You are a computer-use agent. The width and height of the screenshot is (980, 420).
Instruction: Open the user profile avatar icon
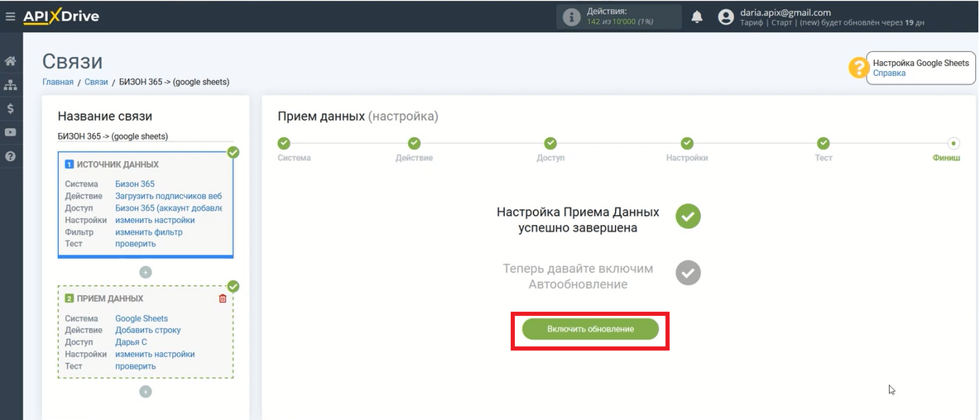pyautogui.click(x=726, y=17)
